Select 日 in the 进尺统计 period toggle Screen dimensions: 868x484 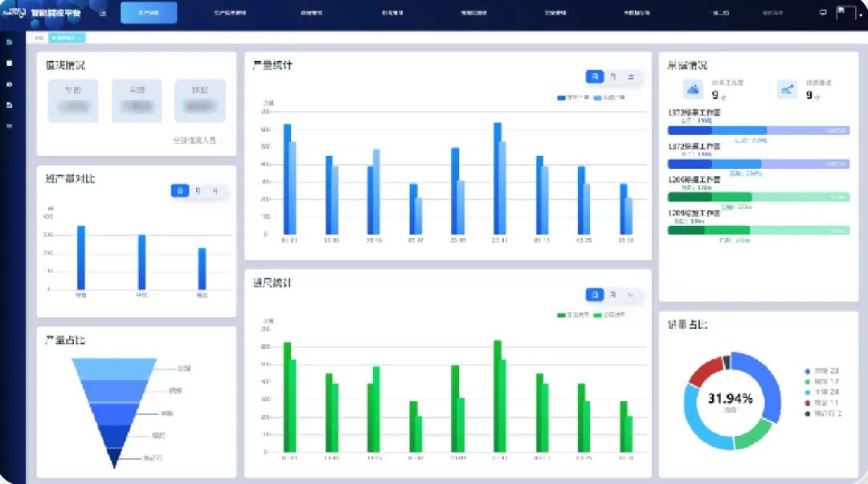[x=595, y=294]
